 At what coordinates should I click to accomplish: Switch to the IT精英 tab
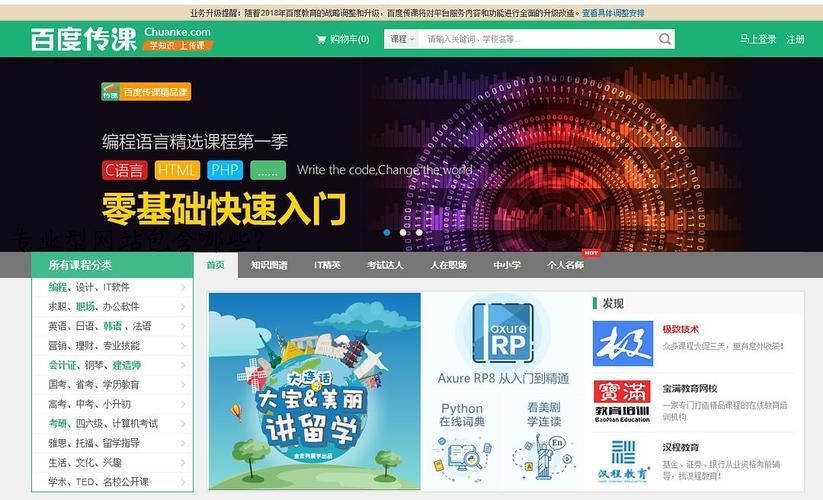click(327, 265)
